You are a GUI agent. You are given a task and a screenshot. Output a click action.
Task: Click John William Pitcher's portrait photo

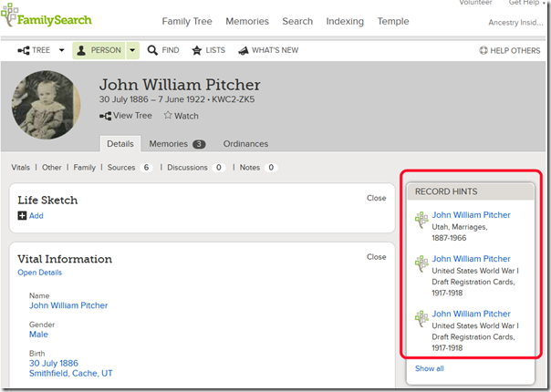point(46,105)
